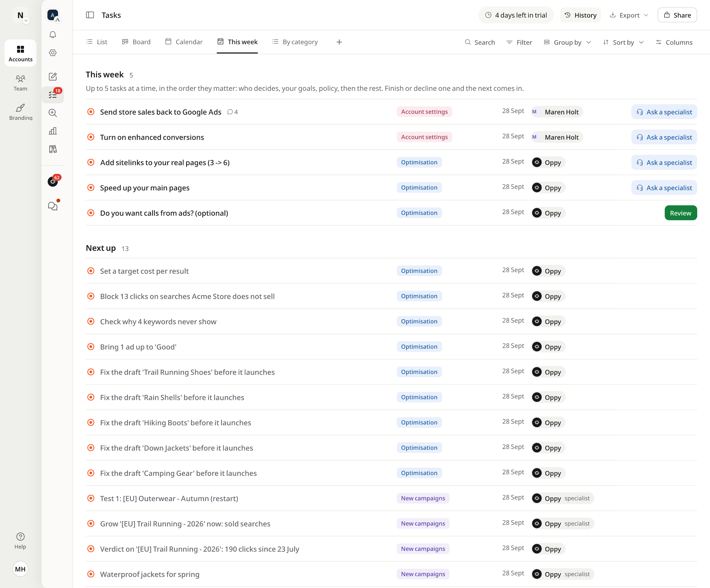The height and width of the screenshot is (588, 710).
Task: Switch to the List tab
Action: pyautogui.click(x=97, y=42)
